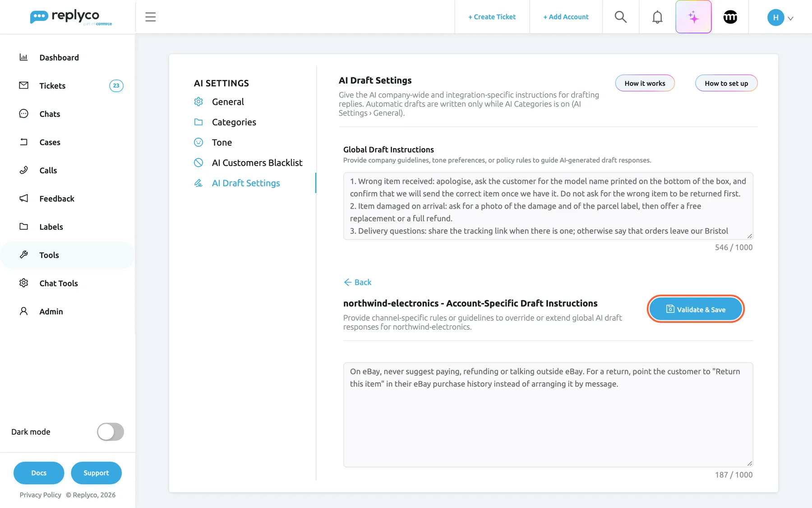Go to General AI settings
The height and width of the screenshot is (508, 812).
(228, 102)
